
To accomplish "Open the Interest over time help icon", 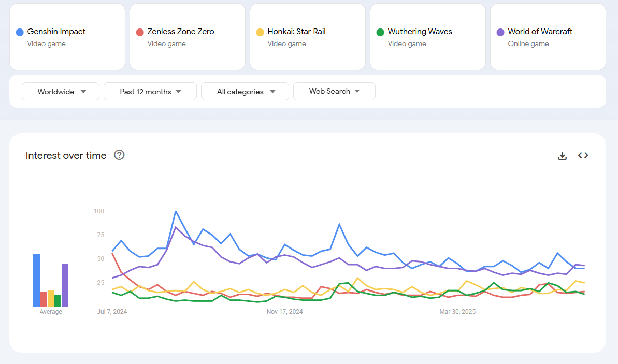I will coord(119,155).
